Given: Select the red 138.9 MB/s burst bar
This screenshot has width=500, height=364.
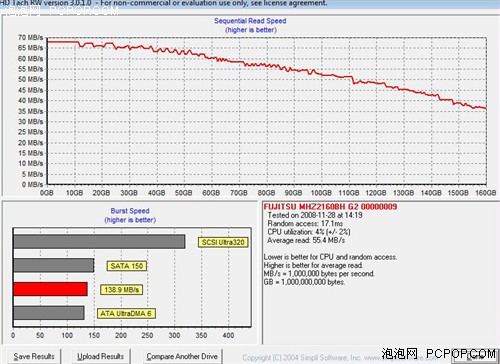Looking at the screenshot, I should click(x=50, y=289).
